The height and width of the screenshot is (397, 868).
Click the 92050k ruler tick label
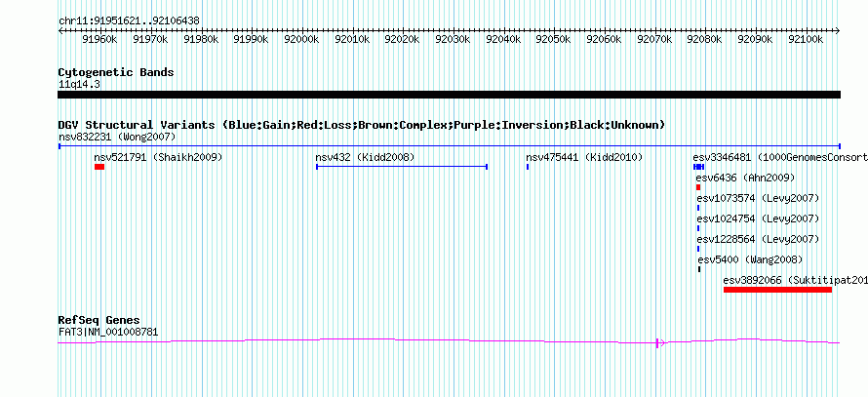pos(554,40)
